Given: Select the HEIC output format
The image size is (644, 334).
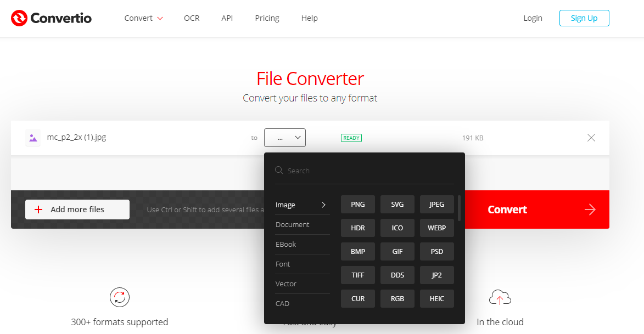Looking at the screenshot, I should point(436,298).
